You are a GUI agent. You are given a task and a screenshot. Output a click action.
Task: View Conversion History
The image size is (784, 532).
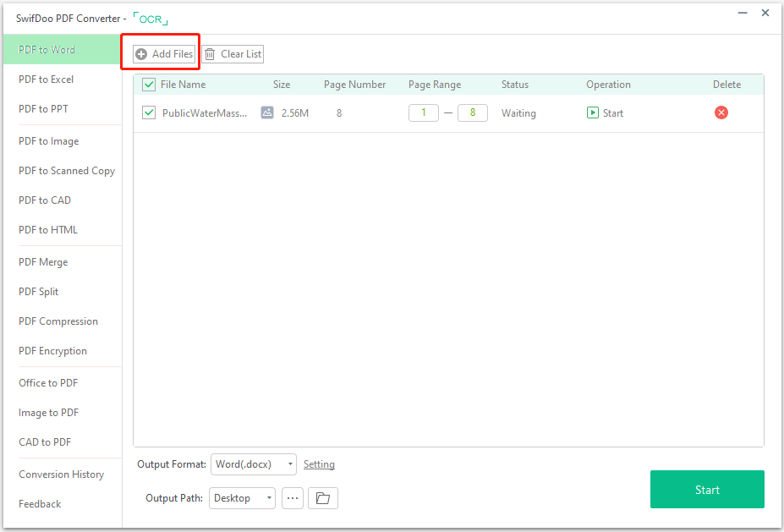[61, 474]
